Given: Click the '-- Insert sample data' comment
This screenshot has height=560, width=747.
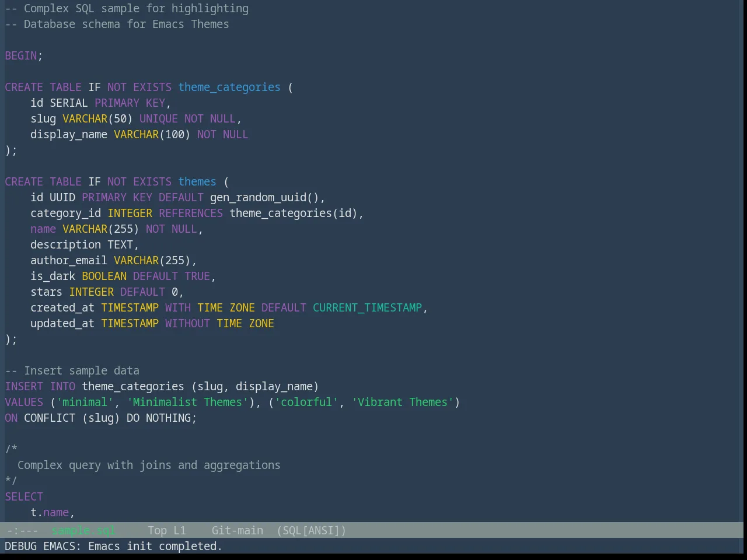Looking at the screenshot, I should [72, 370].
